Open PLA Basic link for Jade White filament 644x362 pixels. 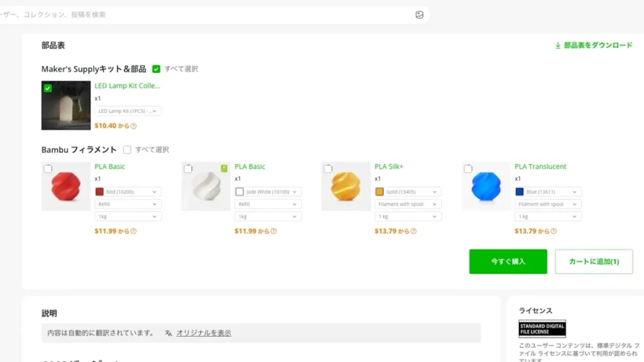point(250,167)
